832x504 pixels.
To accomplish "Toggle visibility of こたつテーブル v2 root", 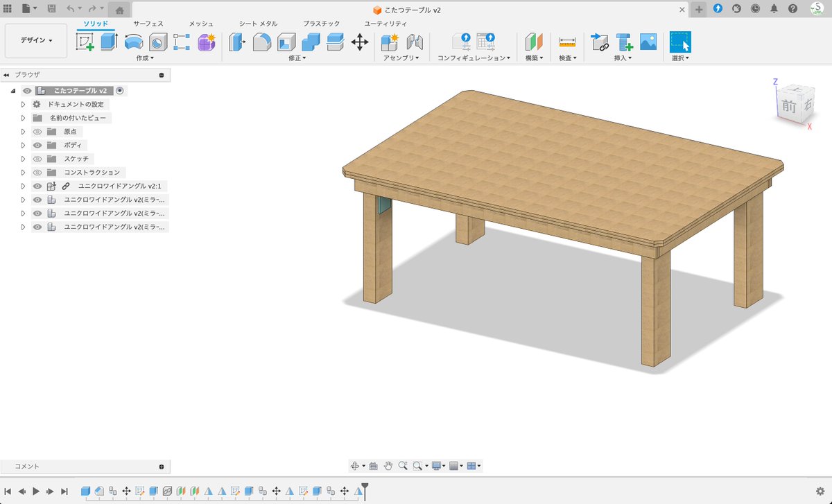I will (27, 91).
